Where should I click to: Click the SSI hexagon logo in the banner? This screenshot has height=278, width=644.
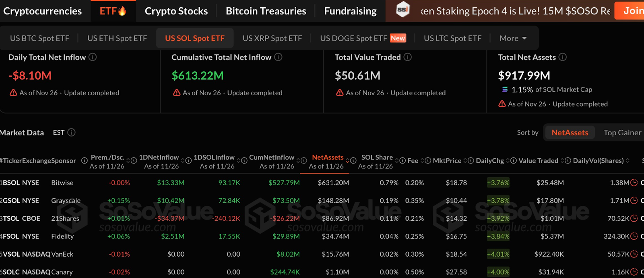pos(403,10)
